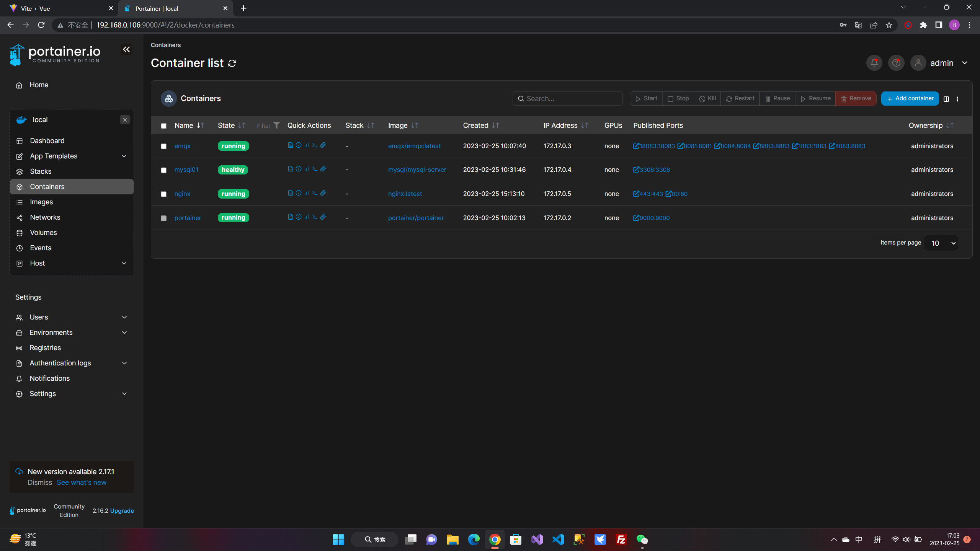Image resolution: width=980 pixels, height=551 pixels.
Task: Open published port 9000:9000 link
Action: click(651, 218)
